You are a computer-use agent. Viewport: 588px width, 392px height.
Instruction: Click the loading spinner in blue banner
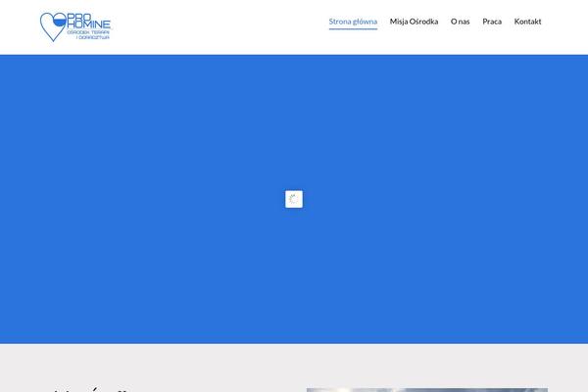pos(294,199)
